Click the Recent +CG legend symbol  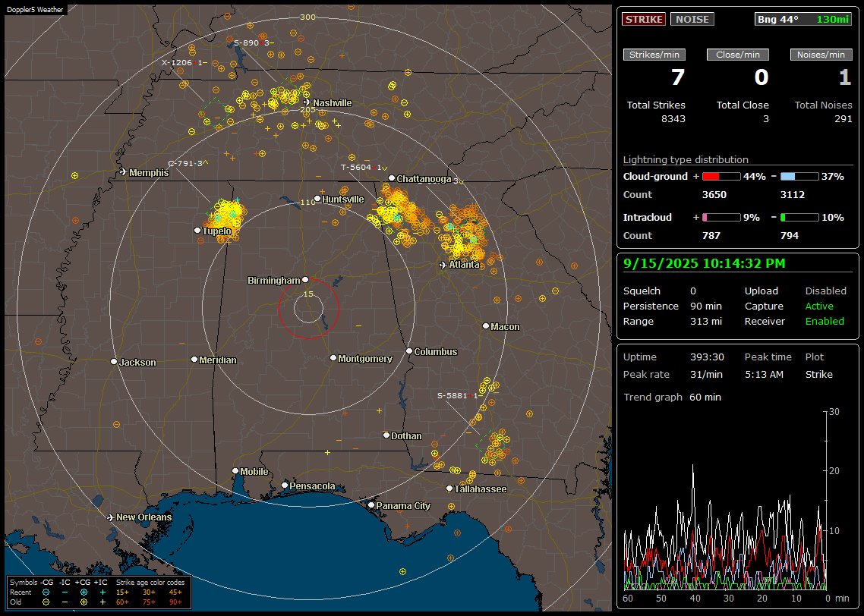[84, 592]
